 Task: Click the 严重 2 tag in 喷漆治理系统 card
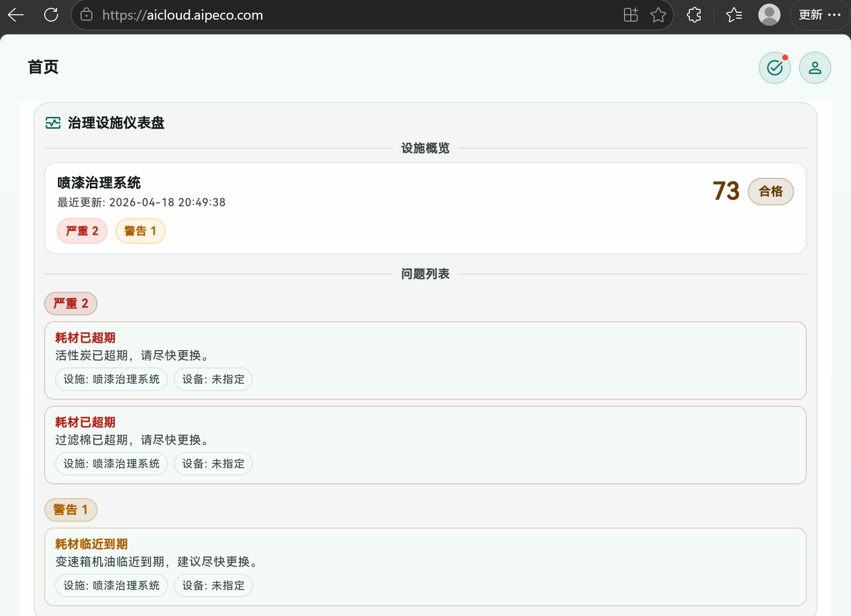point(82,231)
